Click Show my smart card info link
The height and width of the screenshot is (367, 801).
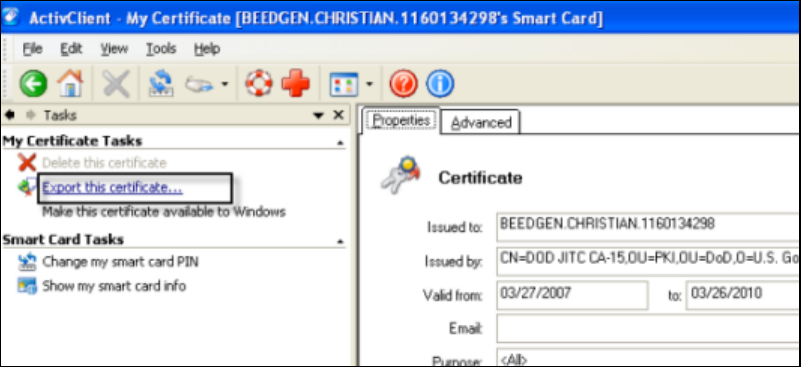[x=114, y=286]
